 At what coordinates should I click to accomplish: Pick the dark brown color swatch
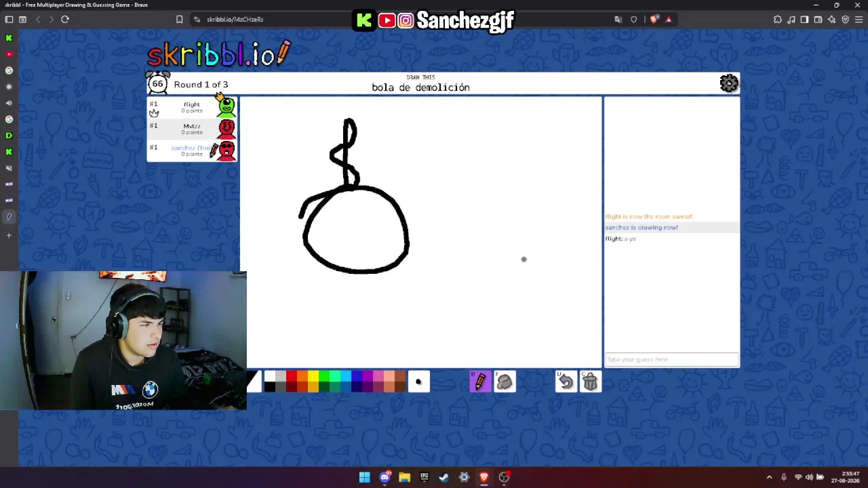pos(400,387)
